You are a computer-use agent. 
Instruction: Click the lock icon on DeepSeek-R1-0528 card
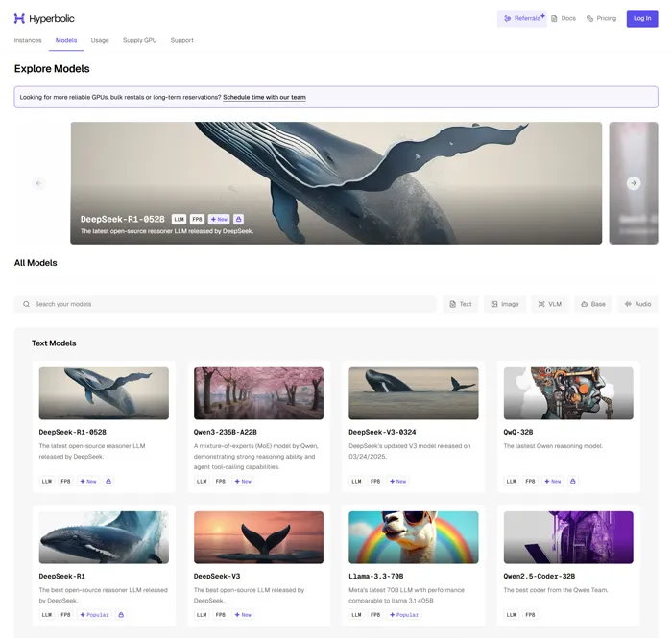[108, 482]
